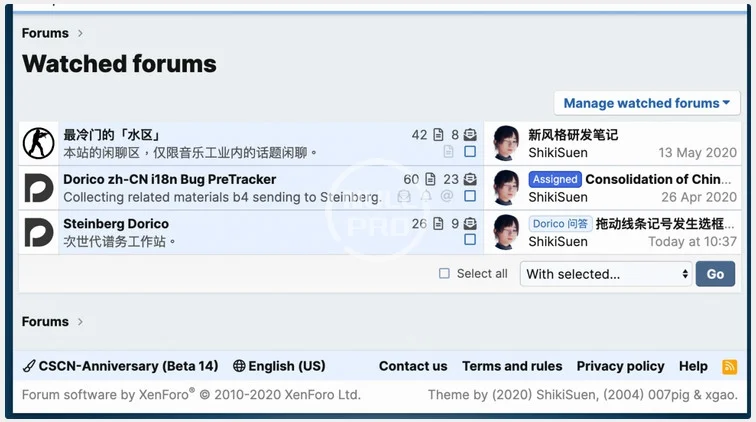The height and width of the screenshot is (422, 756).
Task: Open the With selected... combo box
Action: 607,274
